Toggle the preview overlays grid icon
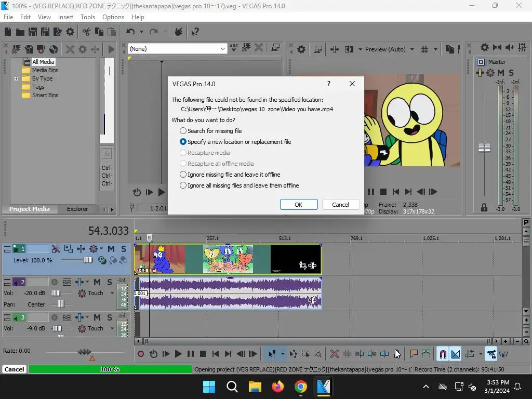 424,49
